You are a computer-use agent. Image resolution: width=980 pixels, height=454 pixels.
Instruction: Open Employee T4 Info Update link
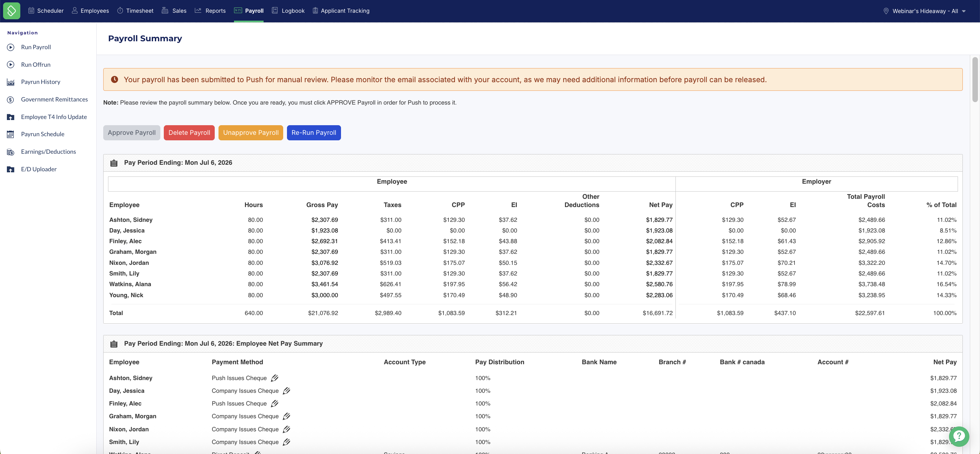tap(54, 117)
